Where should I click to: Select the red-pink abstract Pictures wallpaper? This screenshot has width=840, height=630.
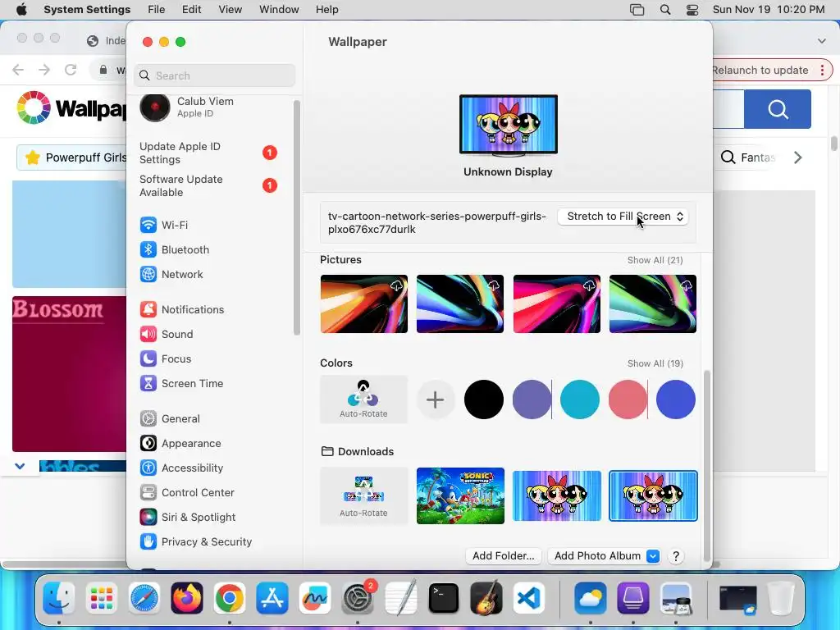click(557, 304)
